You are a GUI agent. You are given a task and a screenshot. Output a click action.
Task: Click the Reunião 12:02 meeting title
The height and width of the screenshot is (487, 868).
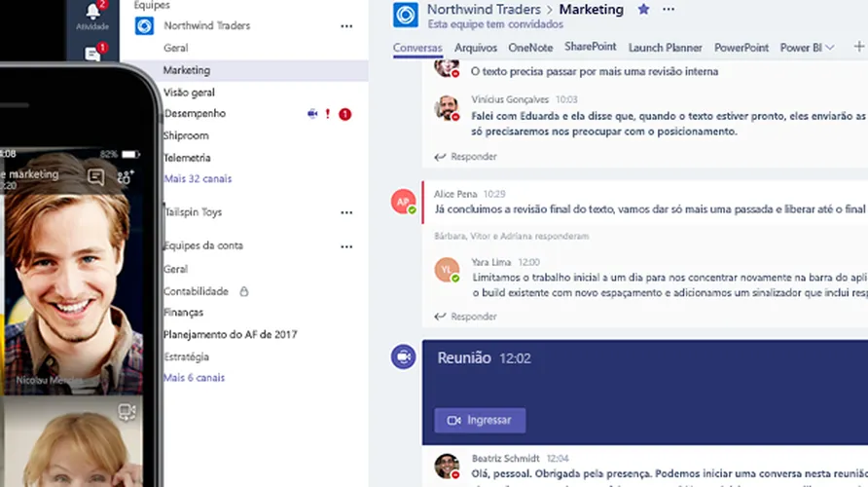coord(485,357)
